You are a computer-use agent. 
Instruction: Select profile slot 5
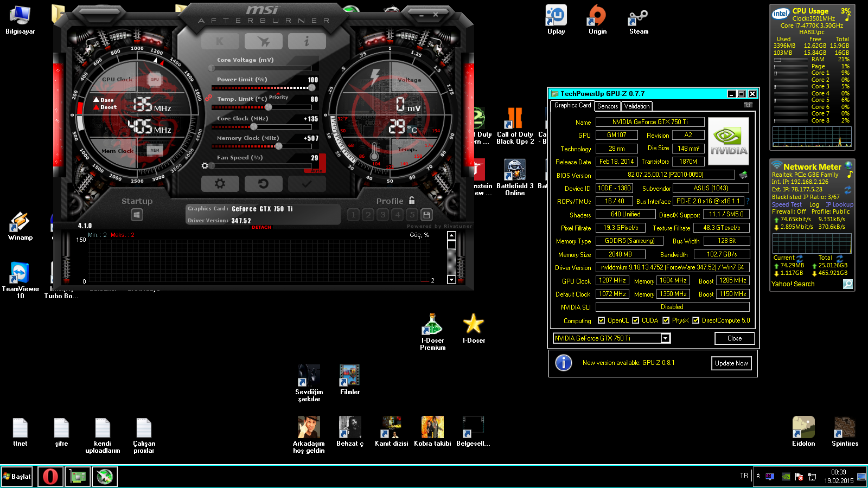[412, 215]
